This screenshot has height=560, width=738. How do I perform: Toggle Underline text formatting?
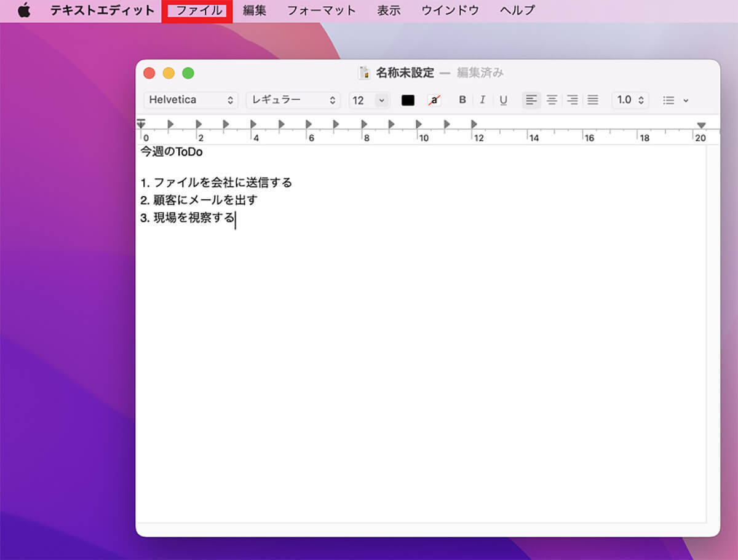[503, 100]
